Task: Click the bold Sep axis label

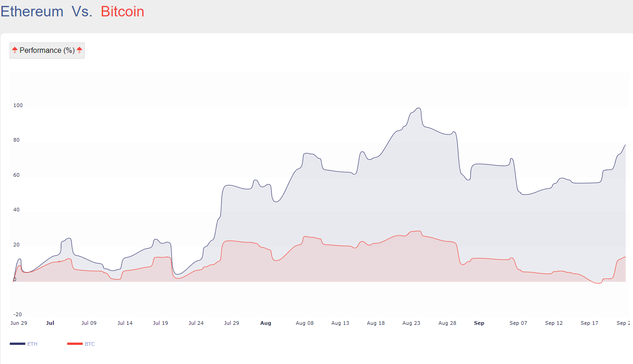Action: click(x=479, y=323)
